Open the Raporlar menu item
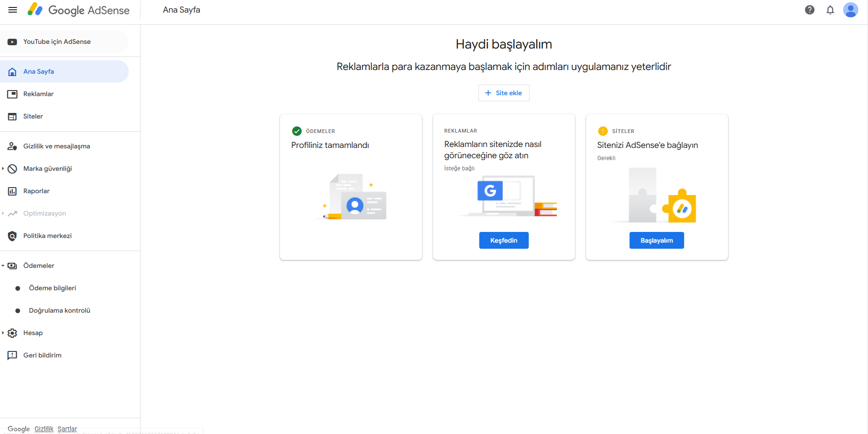This screenshot has height=434, width=868. click(64, 191)
